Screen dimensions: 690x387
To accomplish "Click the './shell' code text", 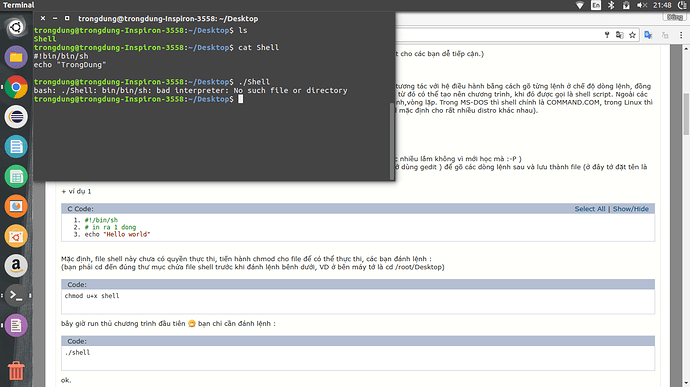I will [x=77, y=352].
